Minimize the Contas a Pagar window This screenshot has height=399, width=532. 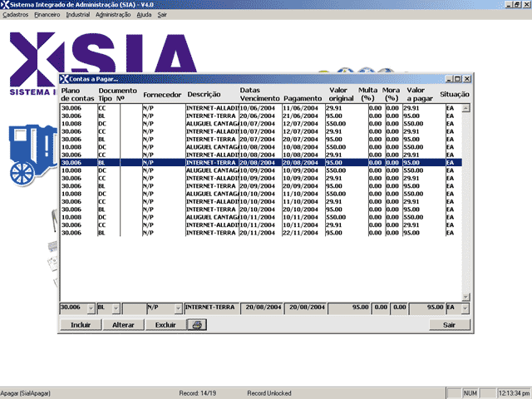[x=450, y=78]
